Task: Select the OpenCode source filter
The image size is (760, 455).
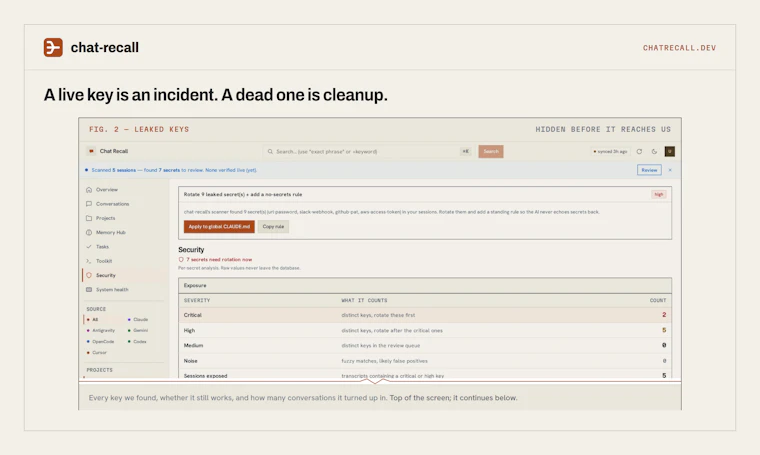Action: point(103,342)
